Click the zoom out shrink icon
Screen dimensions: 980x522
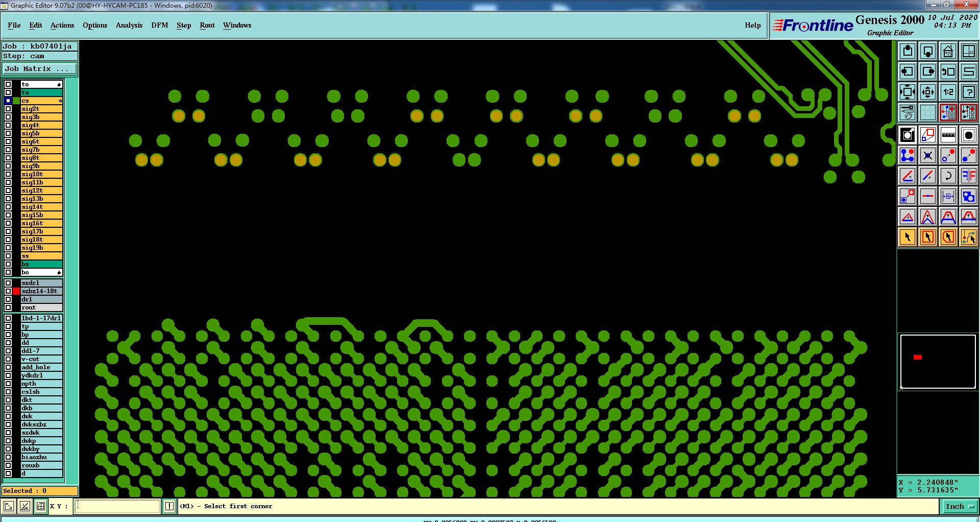pyautogui.click(x=928, y=92)
